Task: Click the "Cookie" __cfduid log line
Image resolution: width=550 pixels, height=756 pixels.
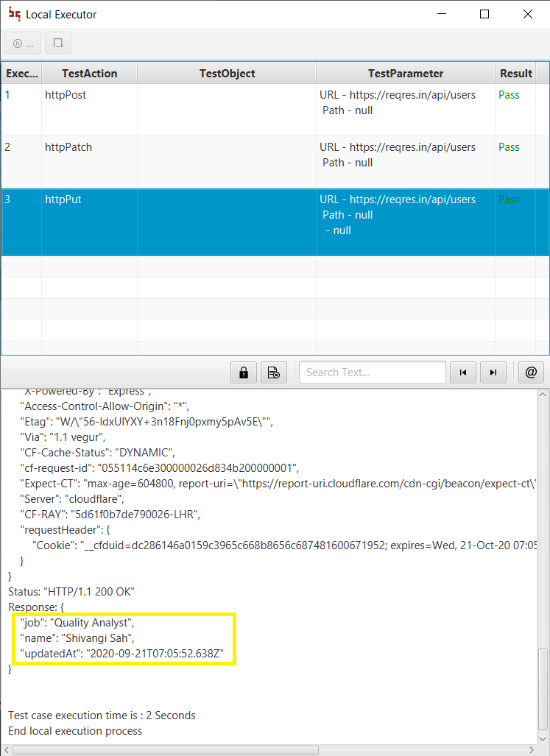Action: [x=284, y=545]
